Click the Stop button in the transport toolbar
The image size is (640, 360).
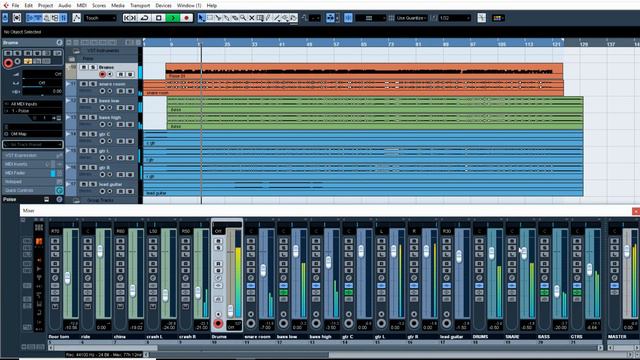[159, 18]
